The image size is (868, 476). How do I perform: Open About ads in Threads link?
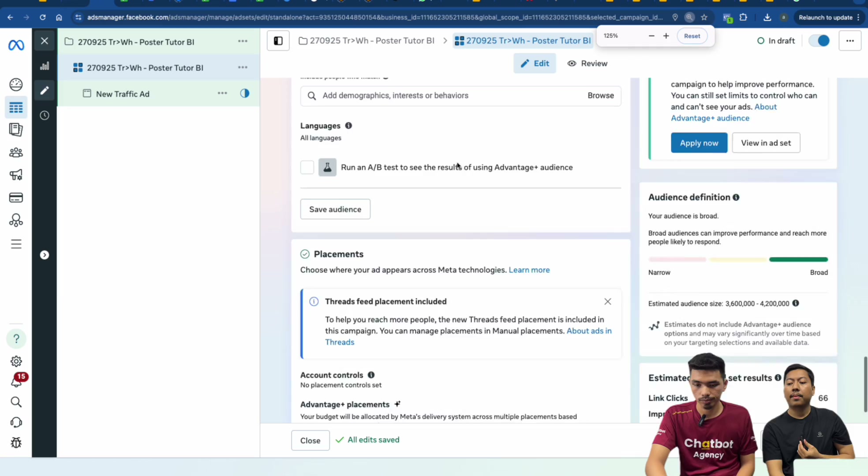[x=589, y=331]
